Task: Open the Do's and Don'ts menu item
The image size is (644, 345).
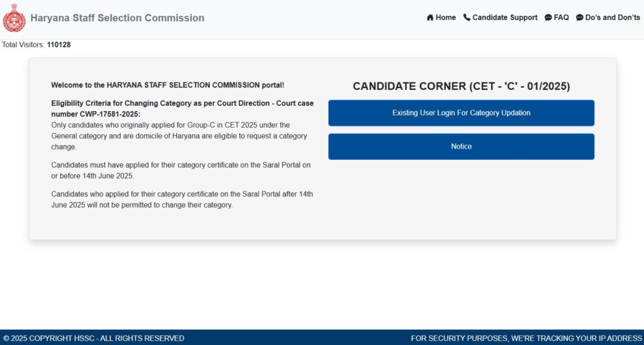Action: pos(613,18)
